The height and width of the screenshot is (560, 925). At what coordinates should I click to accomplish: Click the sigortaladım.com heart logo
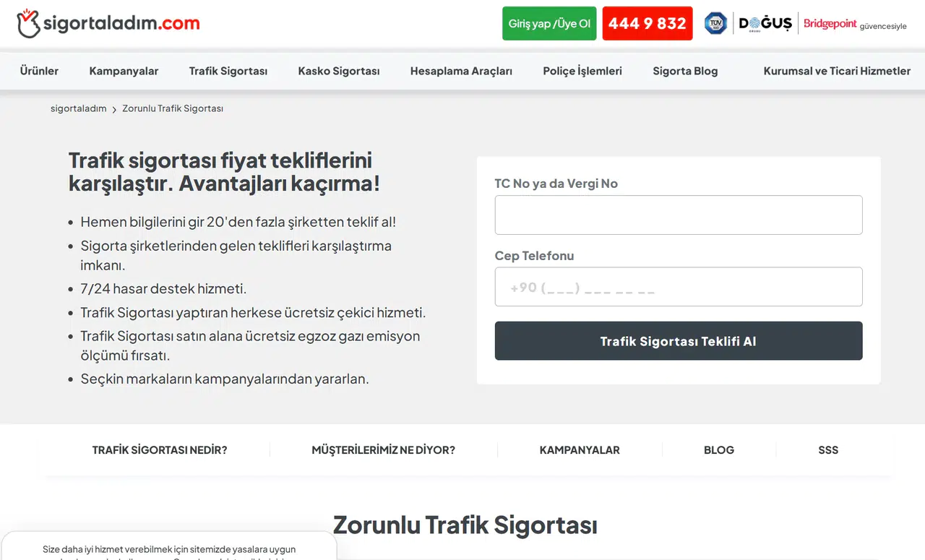29,22
